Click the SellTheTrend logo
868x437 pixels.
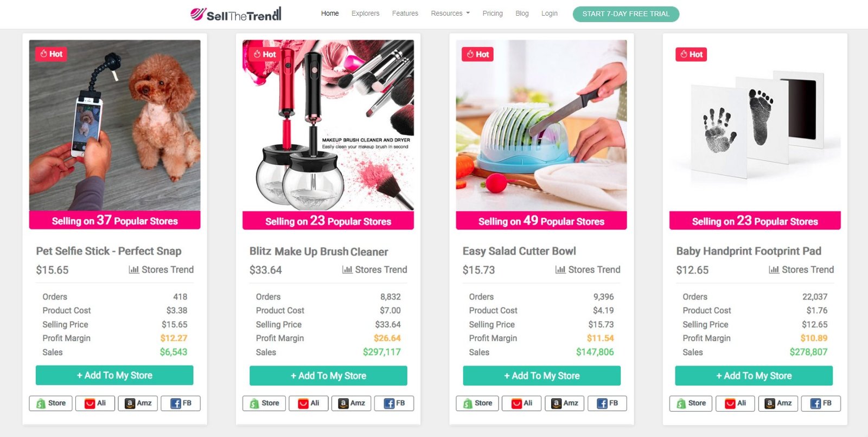point(235,14)
